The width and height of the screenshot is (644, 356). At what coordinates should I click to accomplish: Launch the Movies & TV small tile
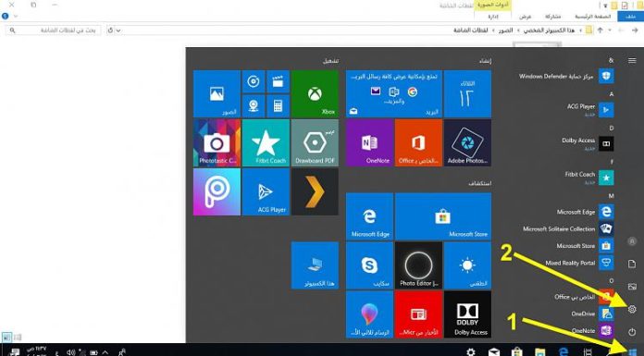tap(279, 81)
